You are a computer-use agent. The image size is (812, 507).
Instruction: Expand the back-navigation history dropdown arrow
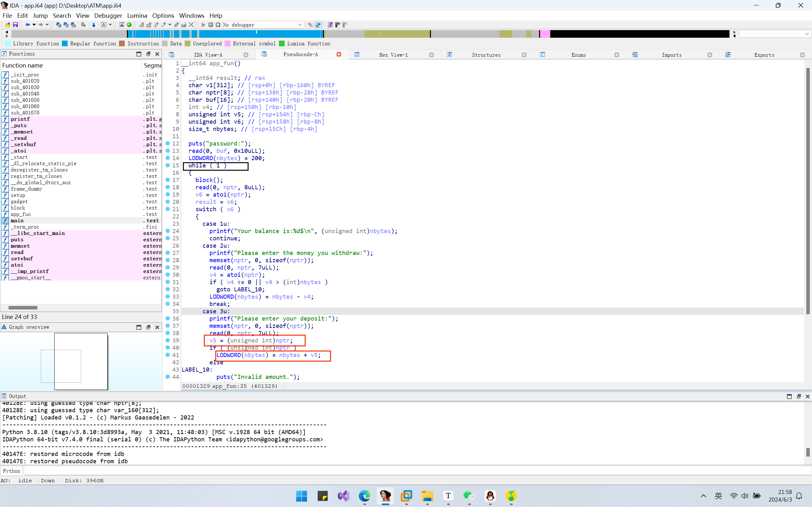(x=34, y=25)
